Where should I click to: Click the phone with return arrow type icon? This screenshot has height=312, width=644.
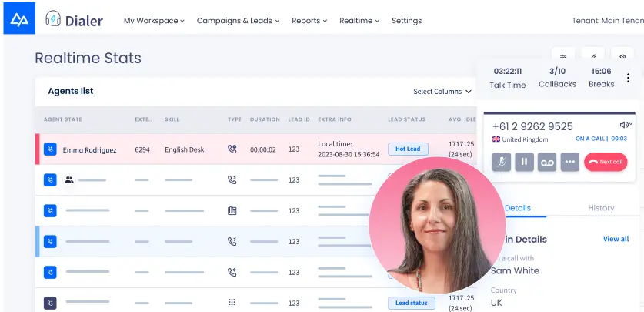(x=232, y=272)
